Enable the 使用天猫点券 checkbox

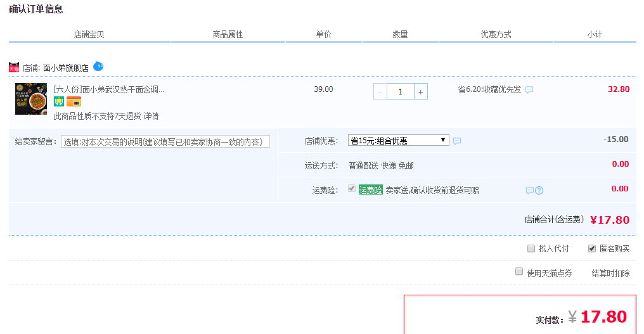519,272
